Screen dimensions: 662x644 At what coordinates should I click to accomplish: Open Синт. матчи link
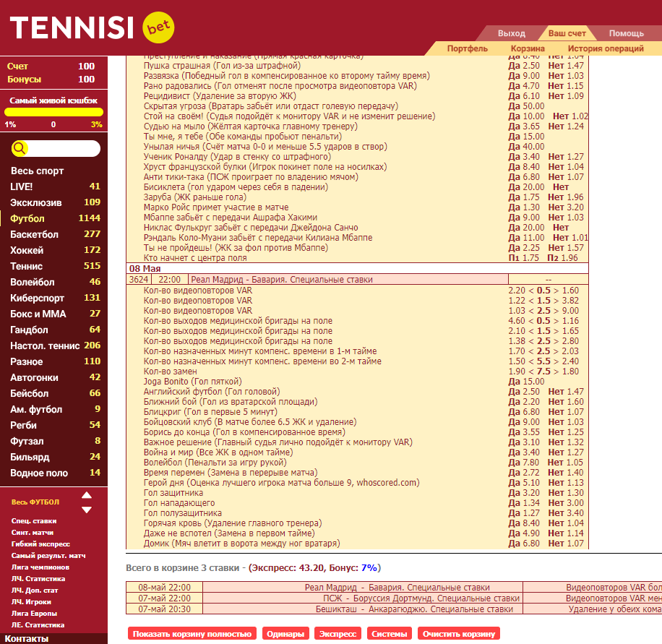point(32,533)
